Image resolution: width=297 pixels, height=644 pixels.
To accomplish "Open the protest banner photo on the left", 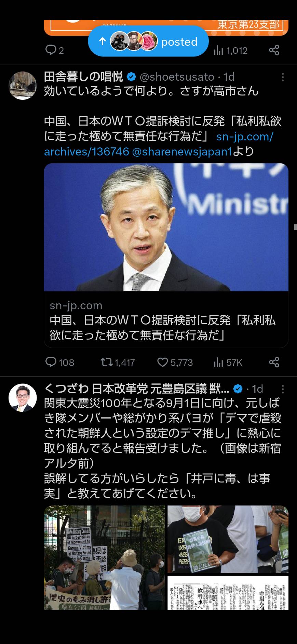I will pyautogui.click(x=104, y=557).
